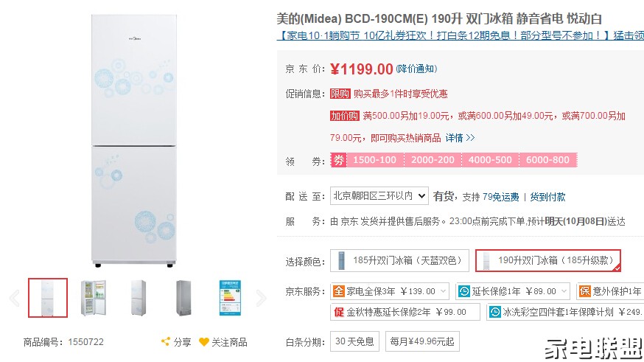Open the 北京朝阳区三环以内 delivery area dropdown
This screenshot has width=644, height=362.
pos(379,196)
